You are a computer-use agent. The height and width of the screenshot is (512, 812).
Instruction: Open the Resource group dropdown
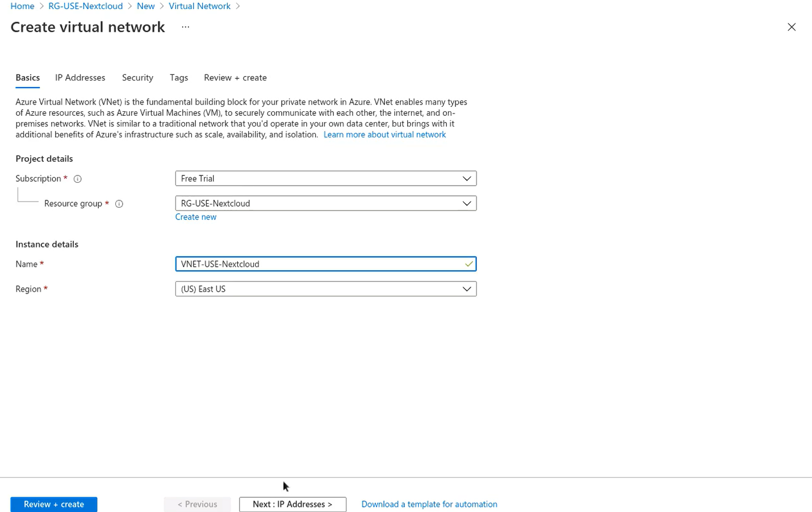click(x=326, y=203)
